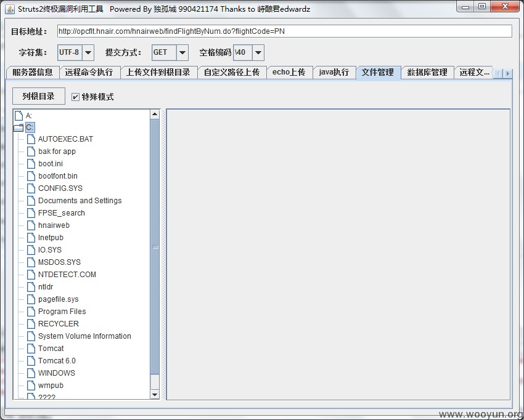Click the file icon beside MSDOS.SYS
The image size is (524, 420).
[x=31, y=262]
